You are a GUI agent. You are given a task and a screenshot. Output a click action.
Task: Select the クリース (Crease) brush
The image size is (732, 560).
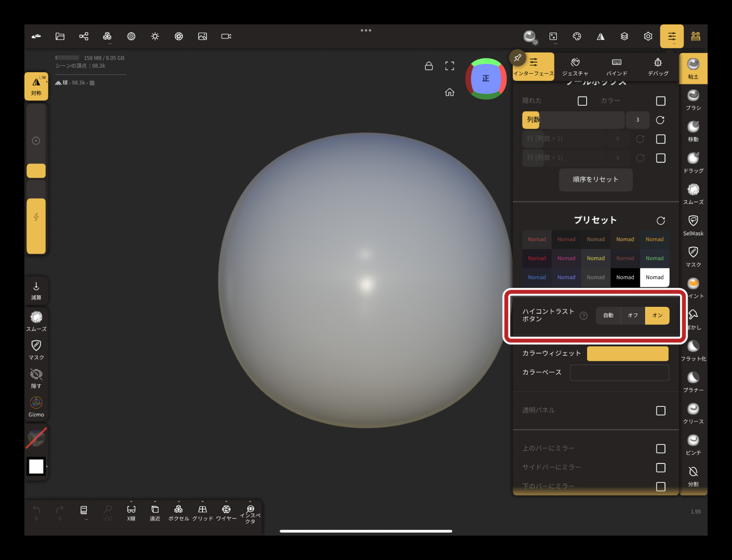pos(693,413)
